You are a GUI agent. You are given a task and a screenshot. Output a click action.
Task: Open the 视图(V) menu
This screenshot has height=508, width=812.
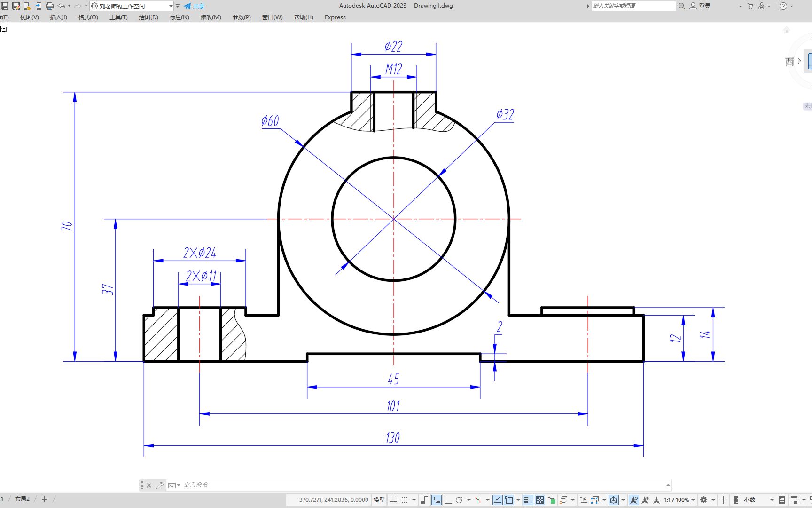pyautogui.click(x=29, y=17)
